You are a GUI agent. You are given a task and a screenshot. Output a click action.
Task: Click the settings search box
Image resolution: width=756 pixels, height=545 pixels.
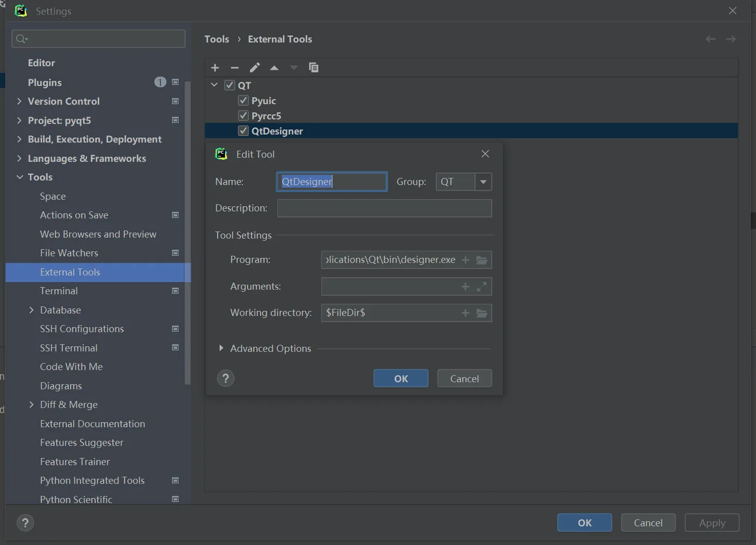[x=98, y=39]
